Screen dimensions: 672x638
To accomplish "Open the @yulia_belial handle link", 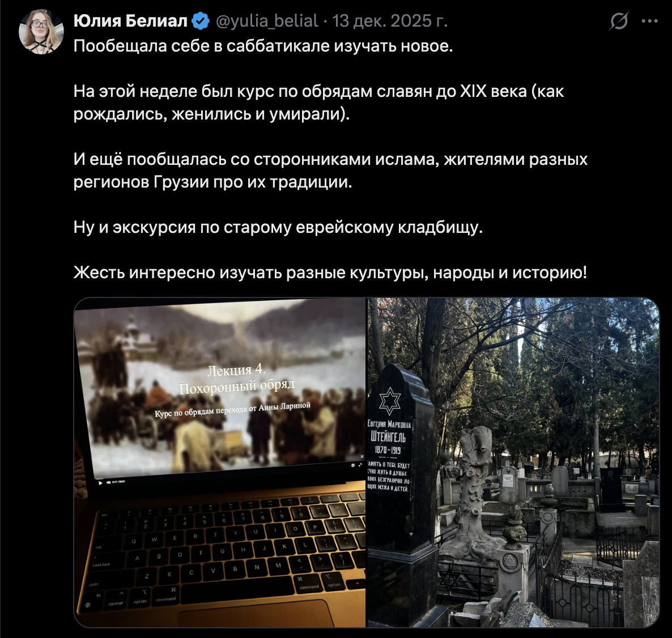I will 266,21.
